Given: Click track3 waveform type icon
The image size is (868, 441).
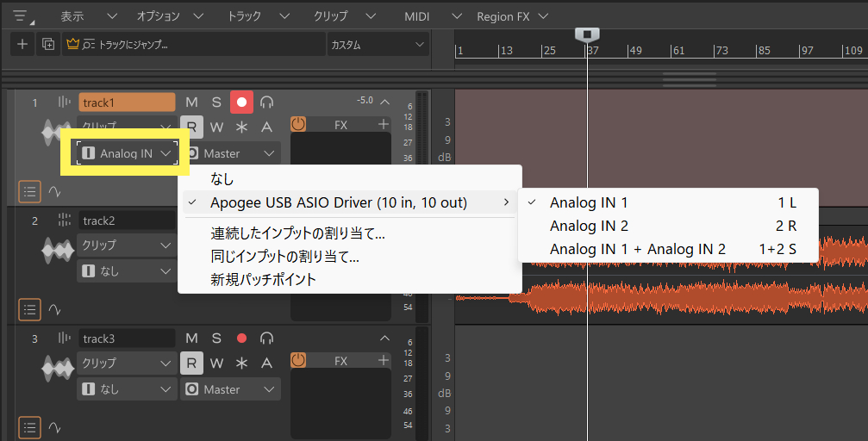Looking at the screenshot, I should coord(58,368).
